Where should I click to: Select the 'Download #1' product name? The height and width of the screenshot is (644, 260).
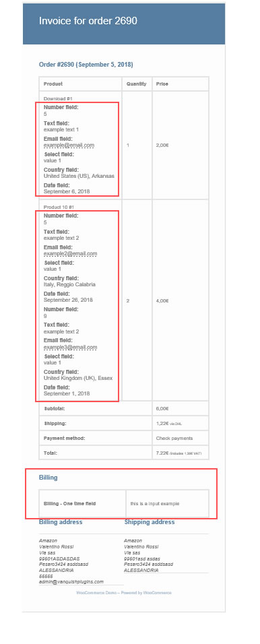(x=58, y=98)
